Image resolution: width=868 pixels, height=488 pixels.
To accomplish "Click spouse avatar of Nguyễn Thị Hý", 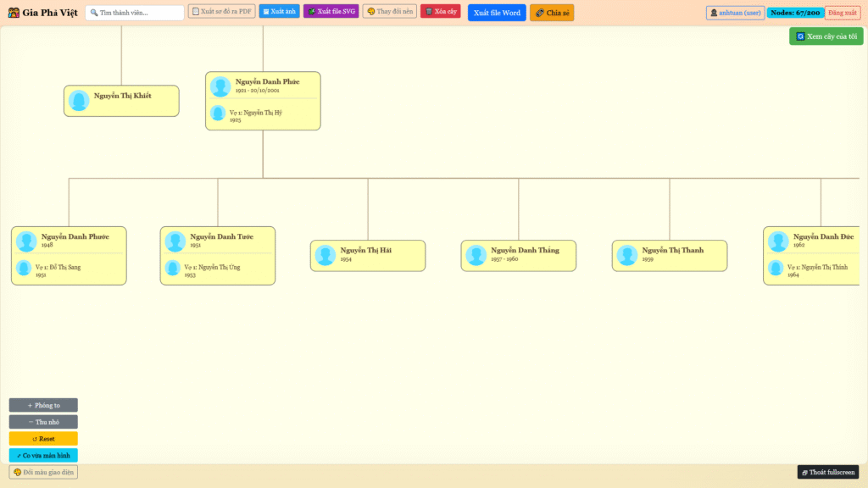I will pyautogui.click(x=218, y=114).
